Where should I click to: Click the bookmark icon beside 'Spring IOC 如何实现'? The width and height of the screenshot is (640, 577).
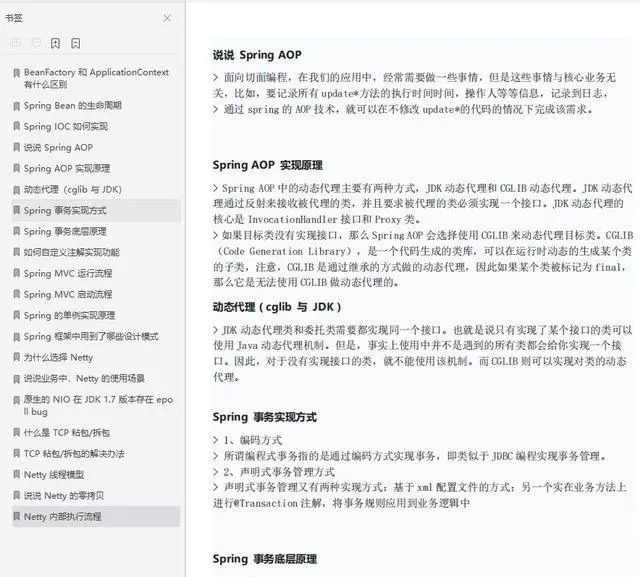click(x=16, y=127)
